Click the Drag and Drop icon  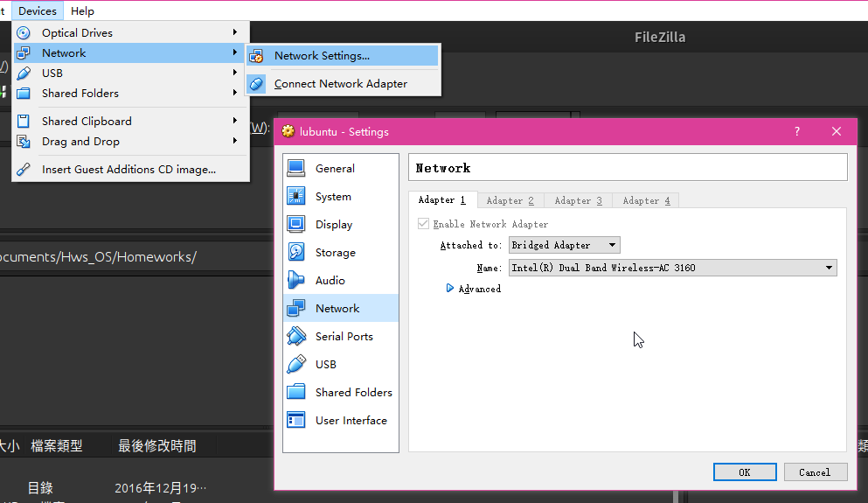point(24,141)
